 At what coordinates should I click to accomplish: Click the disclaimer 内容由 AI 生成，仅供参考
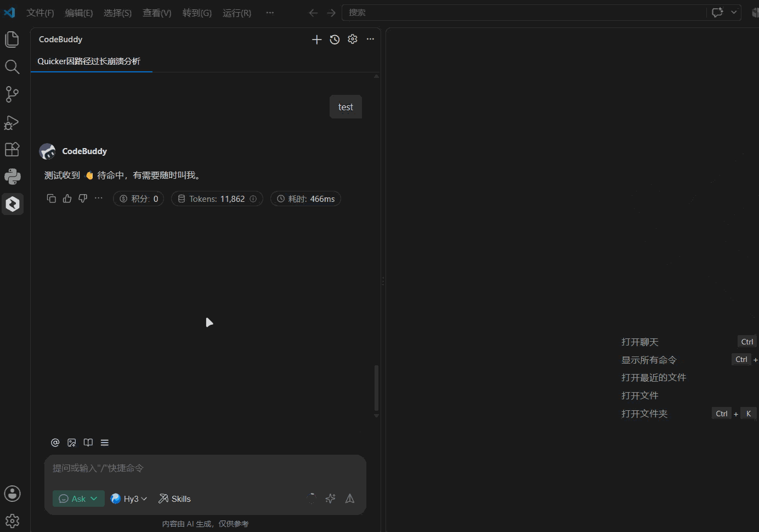205,524
